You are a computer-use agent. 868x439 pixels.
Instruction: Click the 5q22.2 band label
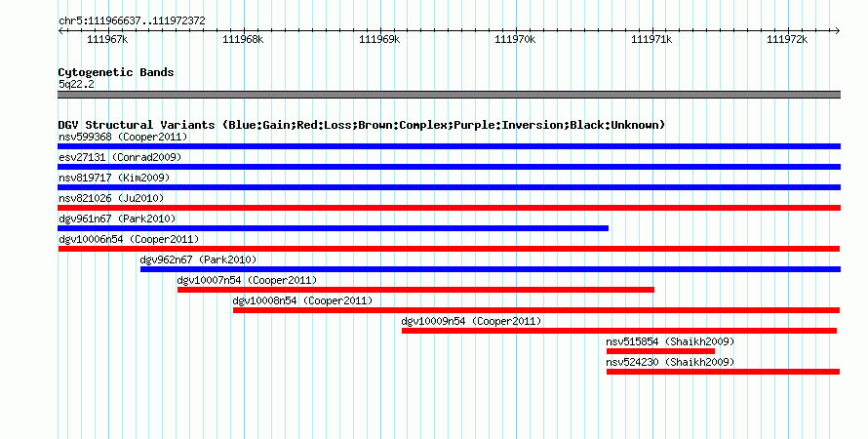76,84
